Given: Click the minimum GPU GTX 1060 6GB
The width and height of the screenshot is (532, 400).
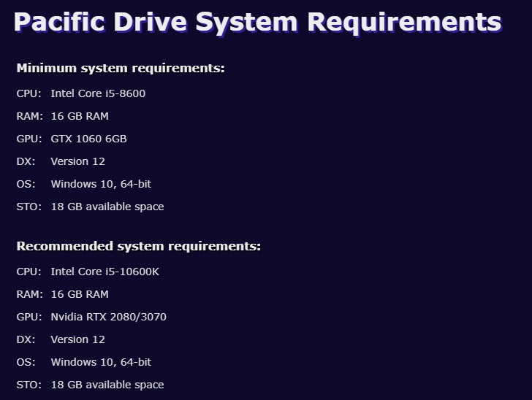Looking at the screenshot, I should 88,139.
